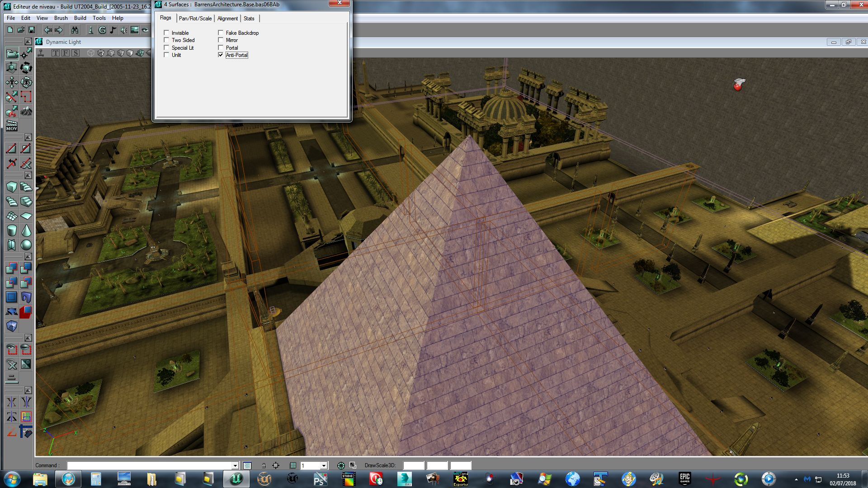This screenshot has height=488, width=868.
Task: Open Terrain Editing mode
Action: 26,111
